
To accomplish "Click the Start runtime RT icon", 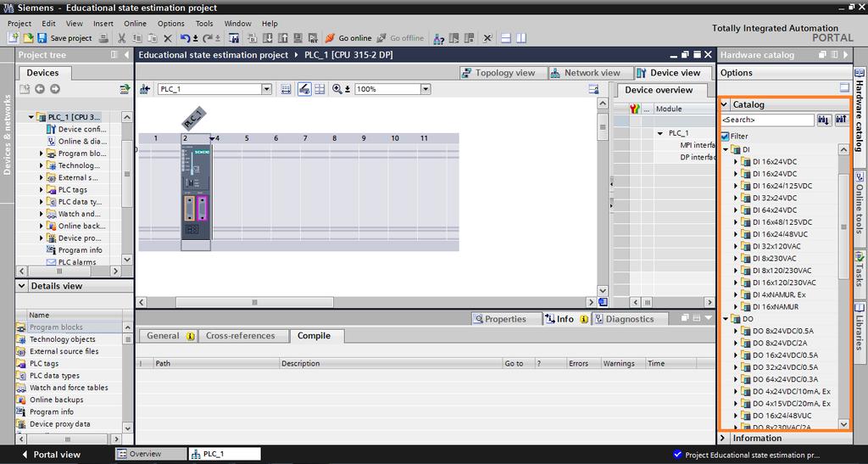I will pos(314,38).
